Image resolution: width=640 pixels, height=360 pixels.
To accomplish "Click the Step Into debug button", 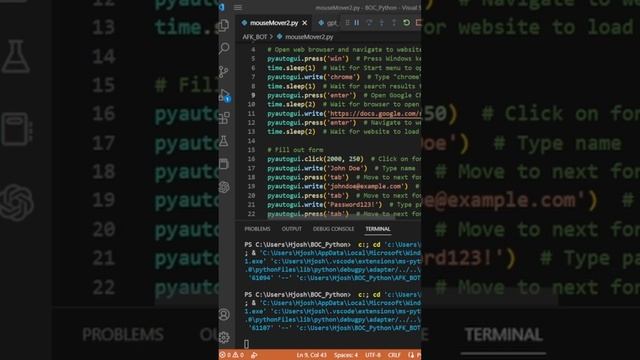I will pyautogui.click(x=382, y=23).
